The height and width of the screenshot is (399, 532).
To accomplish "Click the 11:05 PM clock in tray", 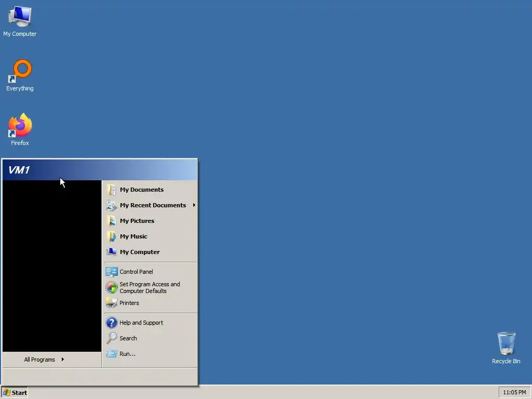I will [514, 392].
